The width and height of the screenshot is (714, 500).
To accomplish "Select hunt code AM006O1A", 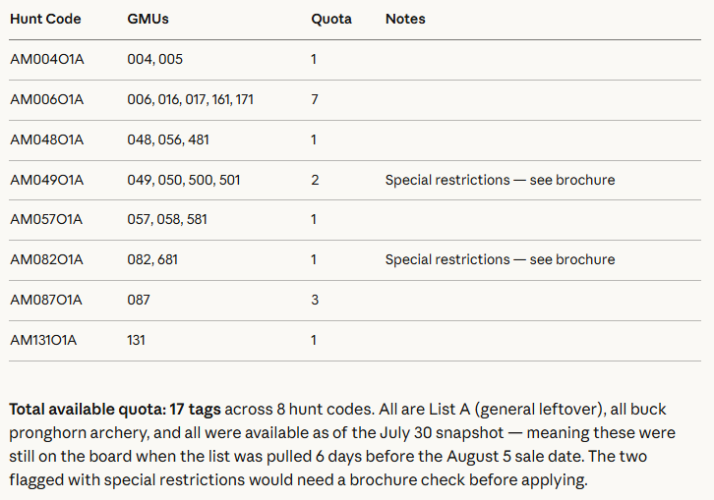I will (47, 99).
